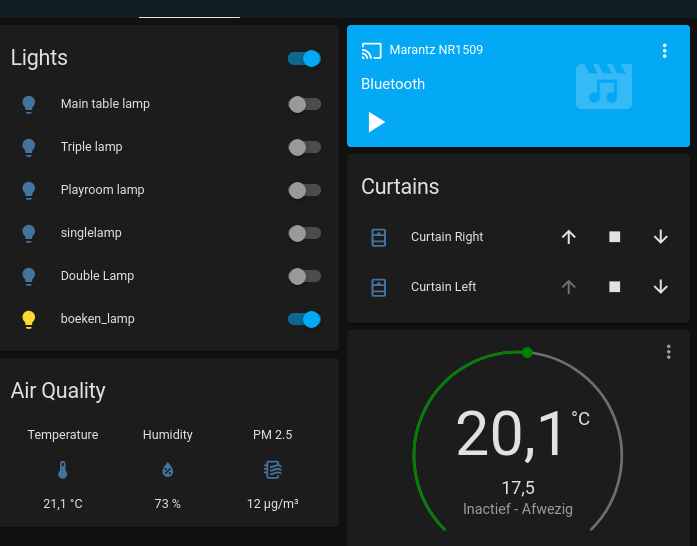Enable the Playroom lamp toggle
Viewport: 697px width, 546px height.
point(304,190)
